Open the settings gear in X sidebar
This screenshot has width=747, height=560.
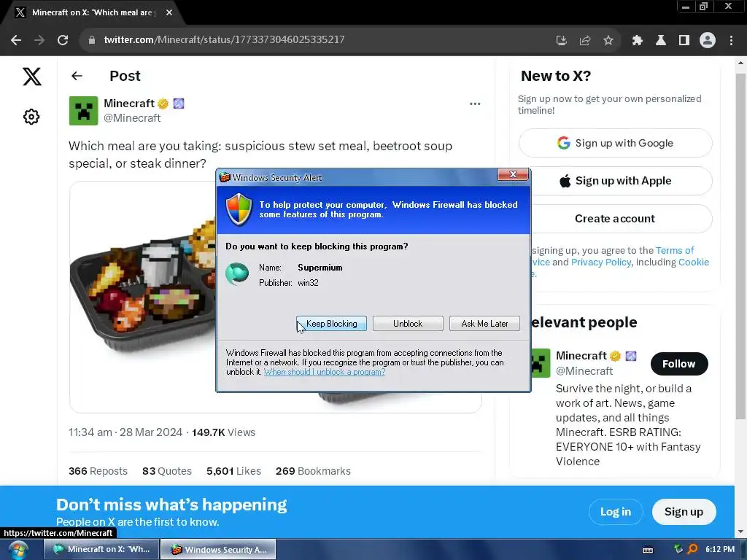tap(31, 117)
